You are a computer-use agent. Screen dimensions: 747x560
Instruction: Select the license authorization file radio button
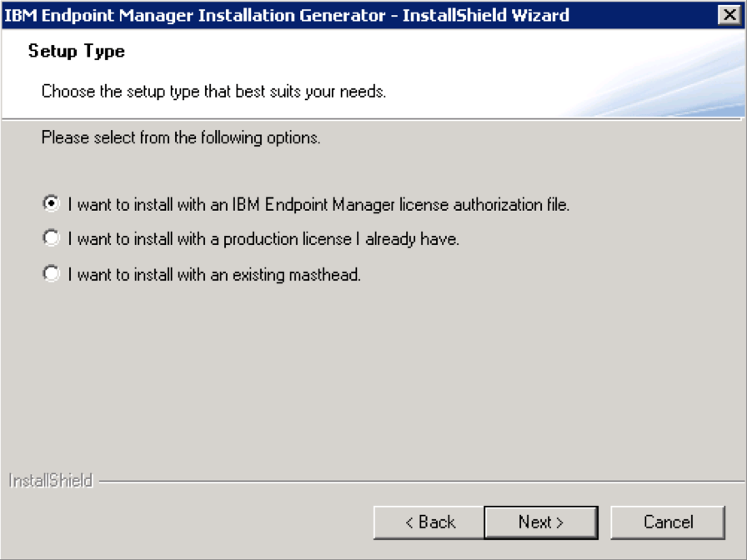[x=52, y=203]
